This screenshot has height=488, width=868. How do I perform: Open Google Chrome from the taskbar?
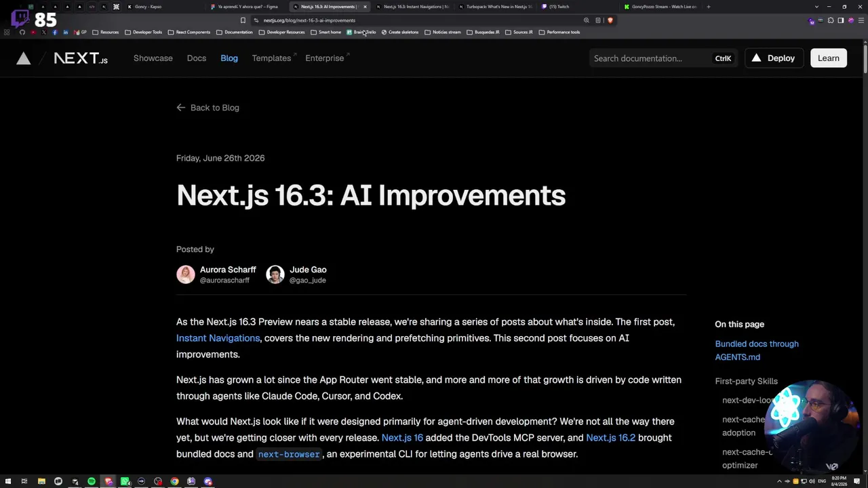click(174, 482)
